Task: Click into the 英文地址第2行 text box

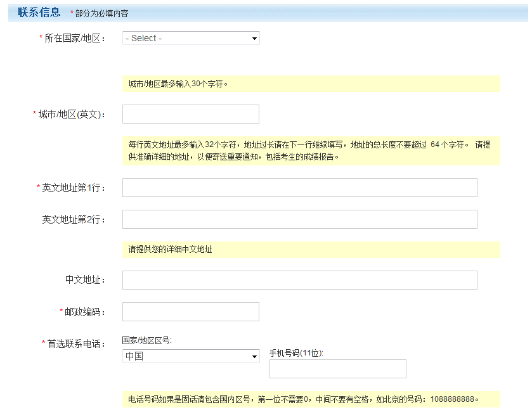Action: (299, 219)
